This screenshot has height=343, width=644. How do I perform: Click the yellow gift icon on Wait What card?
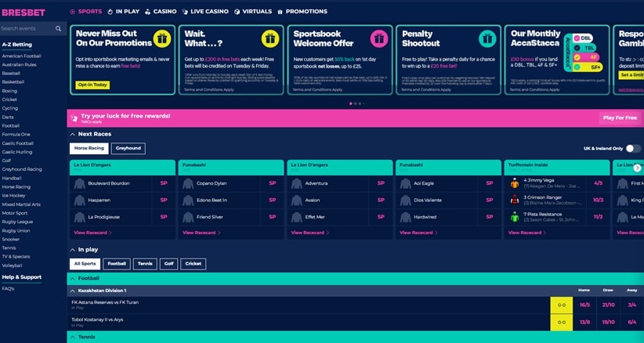click(270, 39)
